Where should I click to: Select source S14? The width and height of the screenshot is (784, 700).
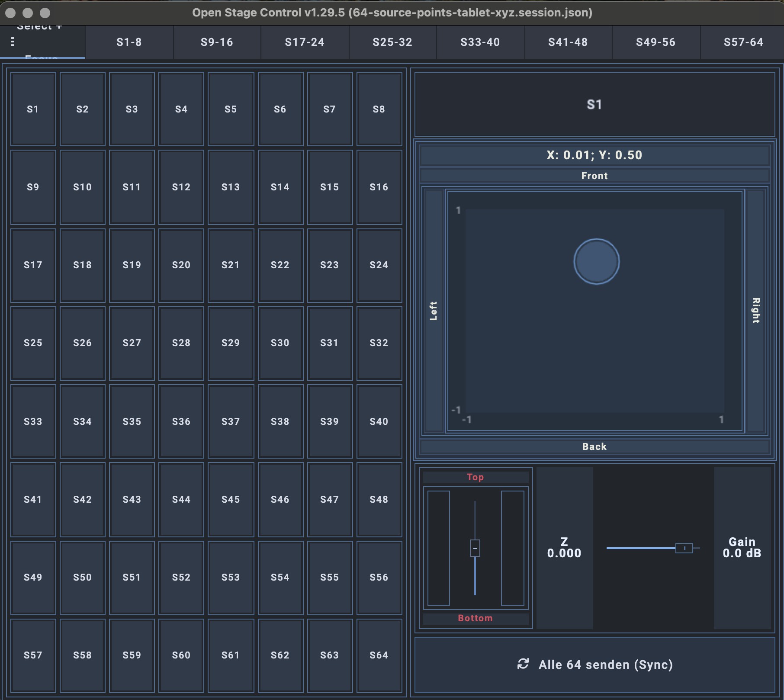[280, 187]
